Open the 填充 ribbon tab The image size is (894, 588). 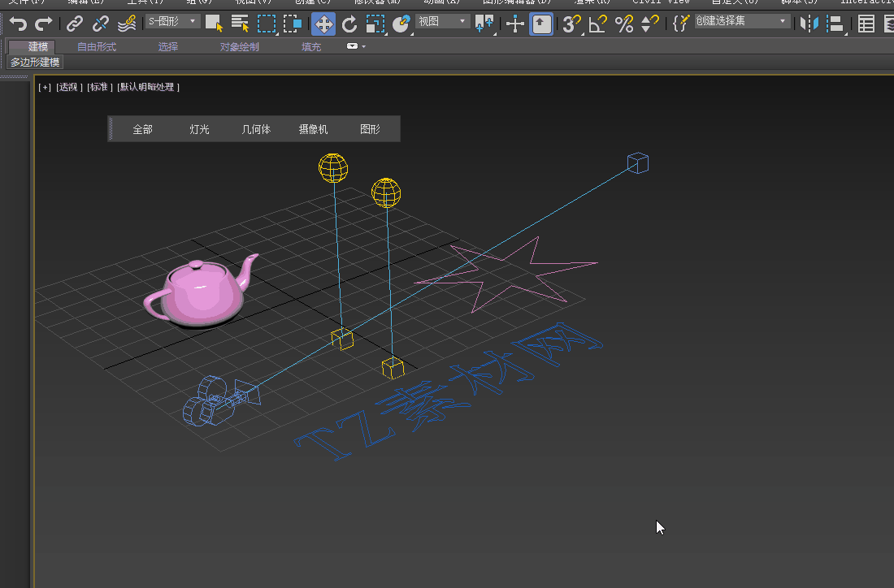tap(311, 47)
